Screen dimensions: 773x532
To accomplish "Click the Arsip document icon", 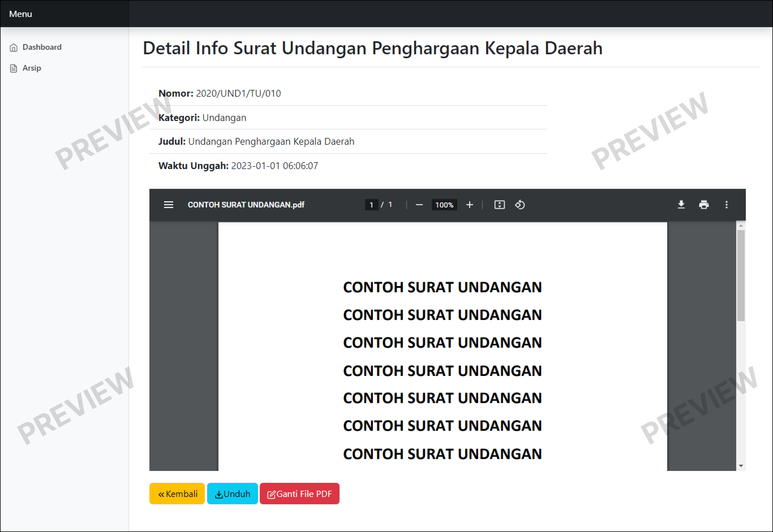I will pyautogui.click(x=13, y=68).
